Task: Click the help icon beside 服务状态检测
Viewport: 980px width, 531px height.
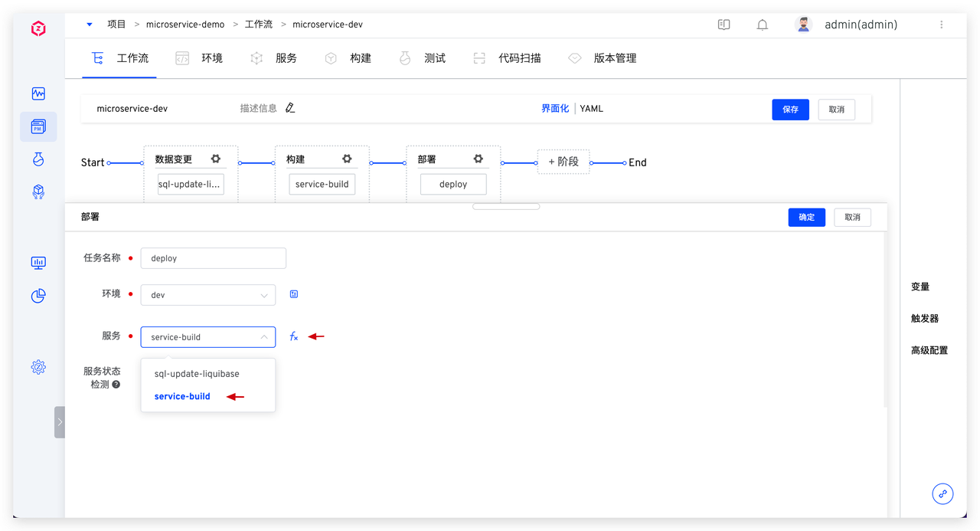Action: pos(116,385)
